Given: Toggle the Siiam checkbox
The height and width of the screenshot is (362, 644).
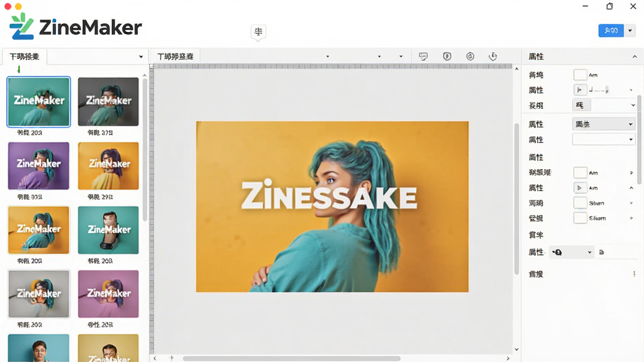Looking at the screenshot, I should click(x=580, y=218).
